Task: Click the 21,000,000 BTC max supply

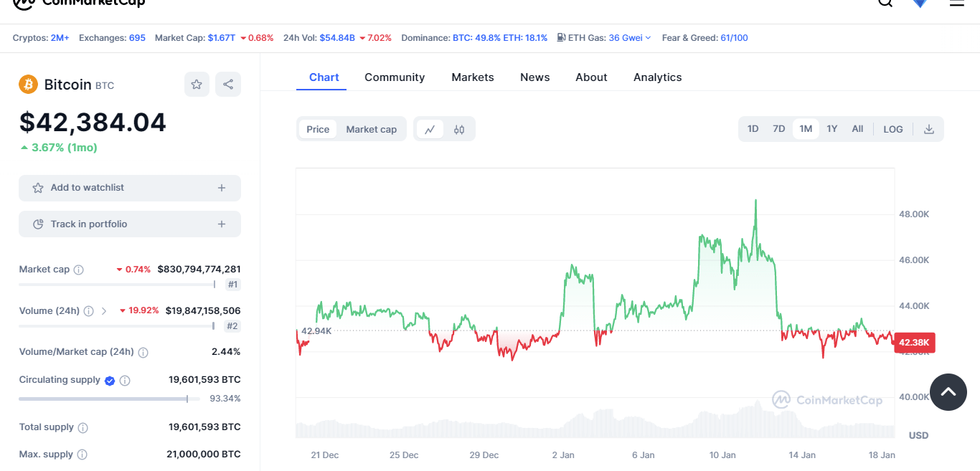Action: coord(204,455)
